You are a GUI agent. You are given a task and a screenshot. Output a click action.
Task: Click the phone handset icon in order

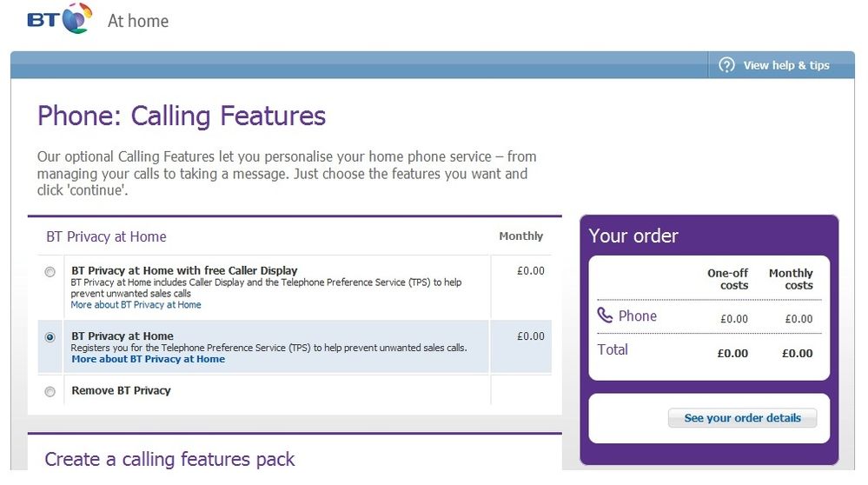[605, 316]
